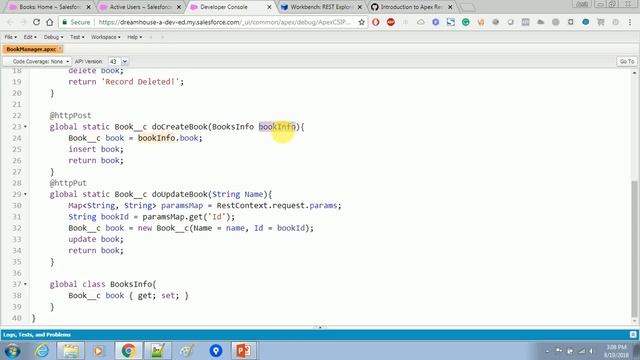Switch to Introduction to Apex REST tab
This screenshot has height=360, width=640.
(411, 7)
